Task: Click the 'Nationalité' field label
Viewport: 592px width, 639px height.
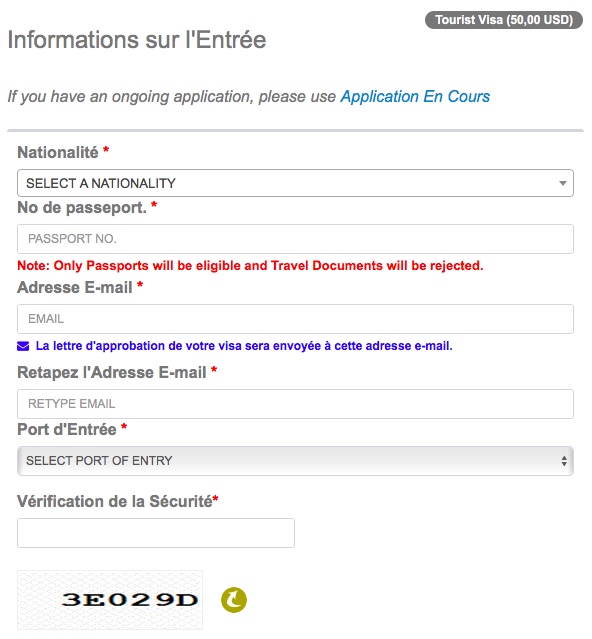Action: coord(57,152)
